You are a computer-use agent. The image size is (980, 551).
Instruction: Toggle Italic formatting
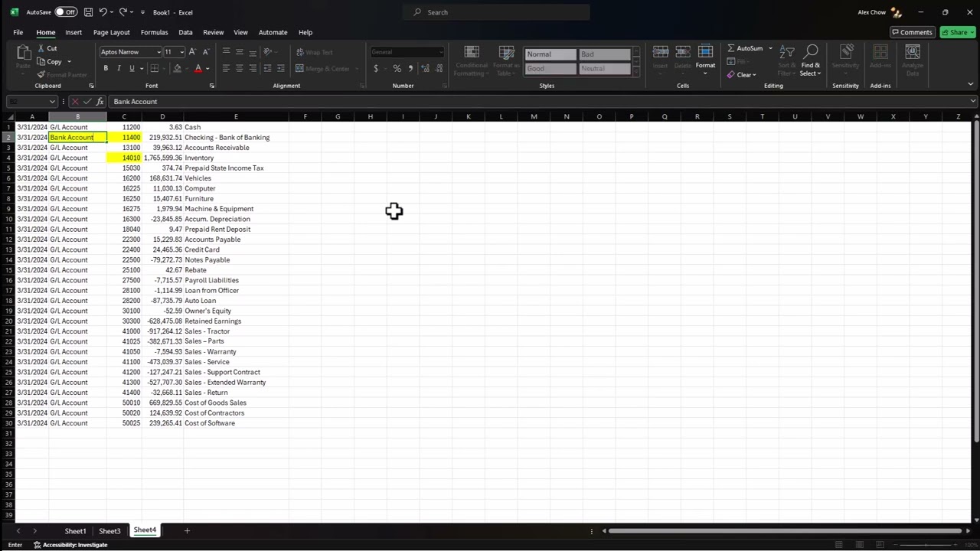coord(119,68)
